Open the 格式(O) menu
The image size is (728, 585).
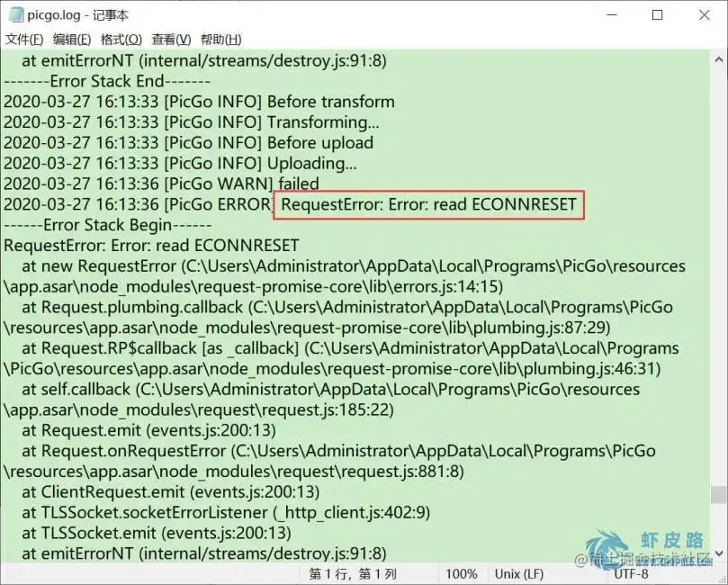tap(121, 40)
